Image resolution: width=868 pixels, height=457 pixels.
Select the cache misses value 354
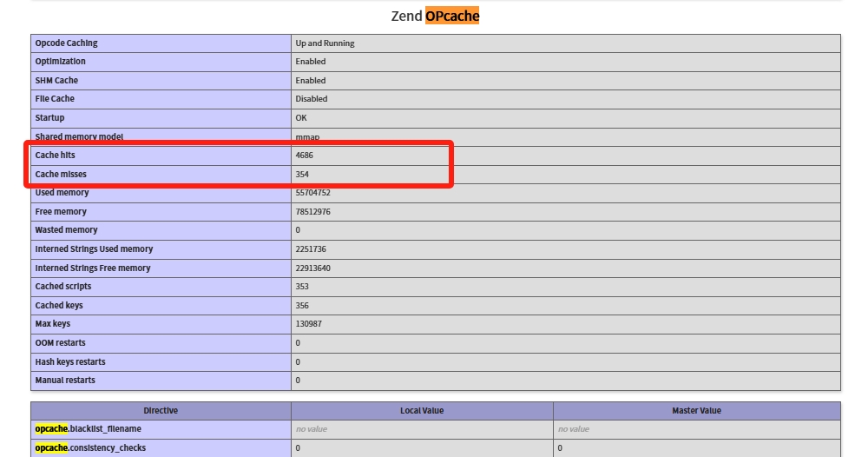(x=302, y=174)
